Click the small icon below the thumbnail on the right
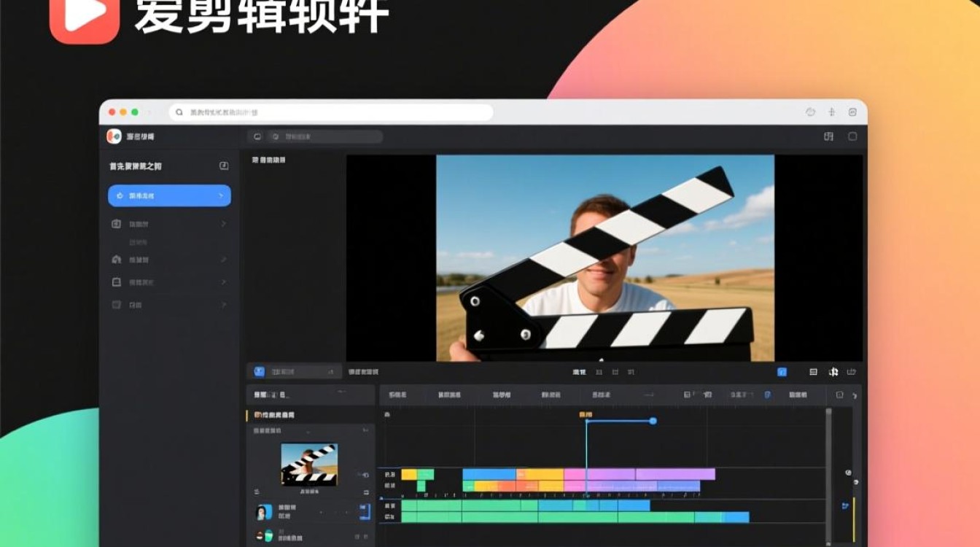 click(365, 492)
